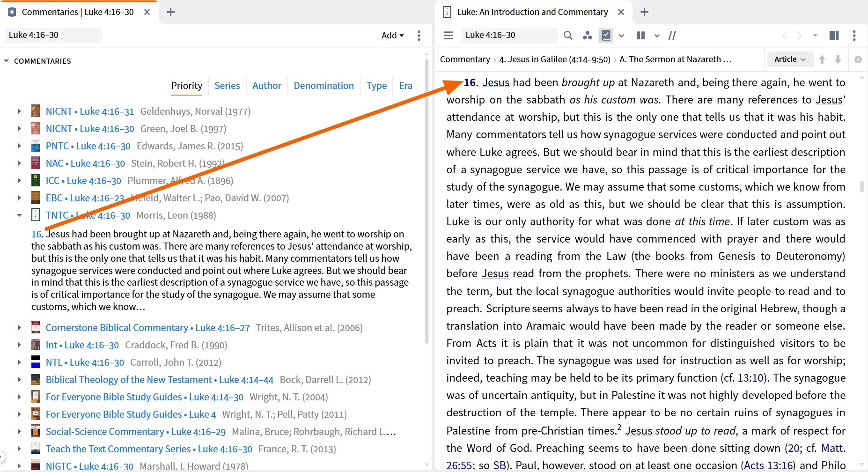Collapse the TNTC Morris, Leon row
The height and width of the screenshot is (472, 868).
(x=19, y=215)
